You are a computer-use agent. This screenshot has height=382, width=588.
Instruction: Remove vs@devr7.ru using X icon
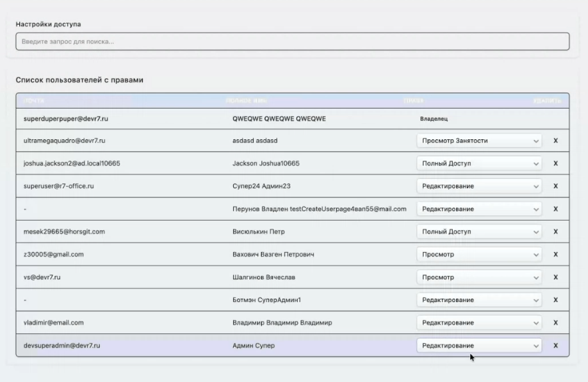(x=555, y=277)
